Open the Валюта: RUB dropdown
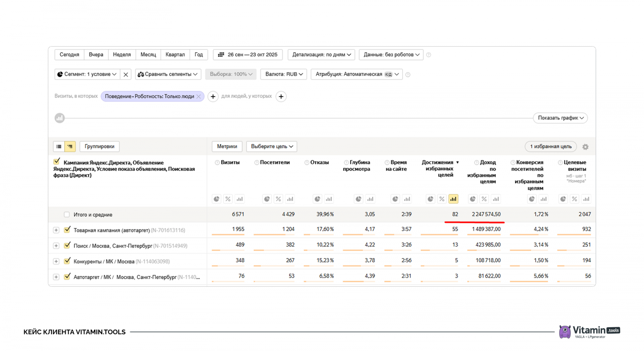 284,74
